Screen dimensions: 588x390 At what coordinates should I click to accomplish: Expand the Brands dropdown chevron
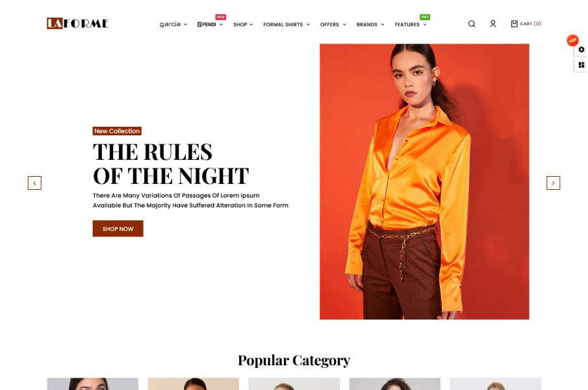click(383, 25)
